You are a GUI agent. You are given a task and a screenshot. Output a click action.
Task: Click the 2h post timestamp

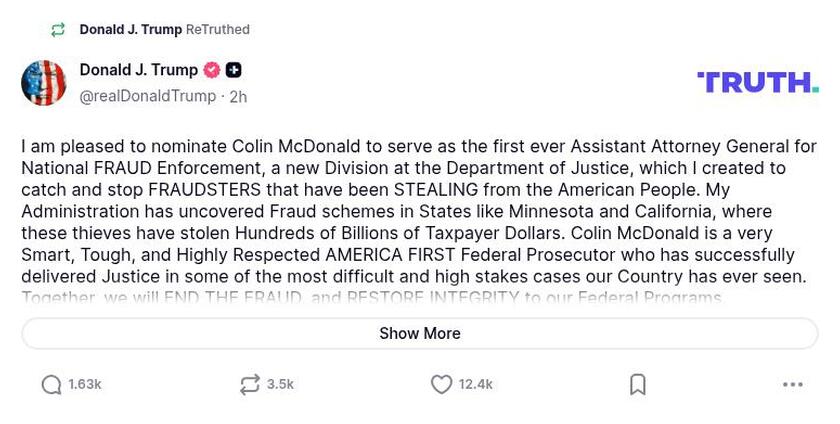click(x=238, y=97)
